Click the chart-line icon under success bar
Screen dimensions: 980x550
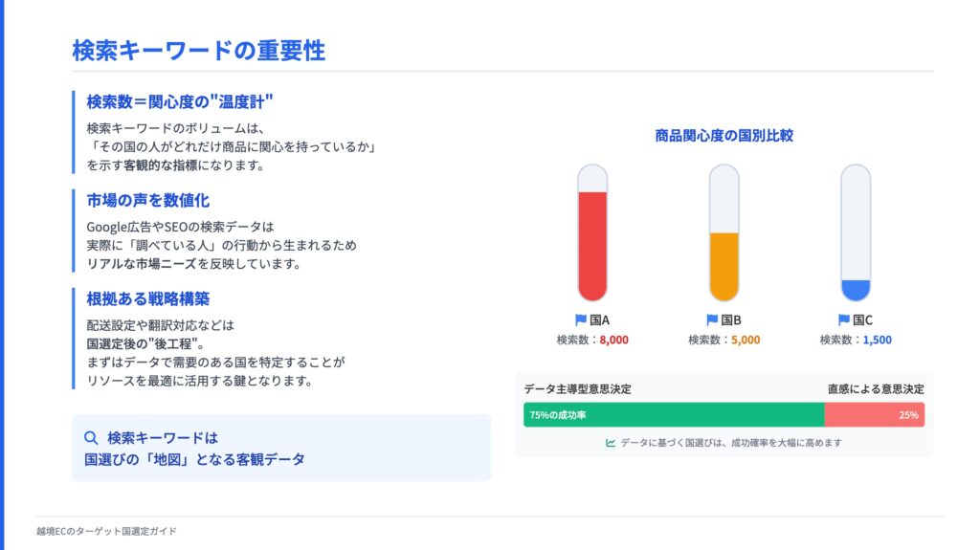pyautogui.click(x=611, y=443)
